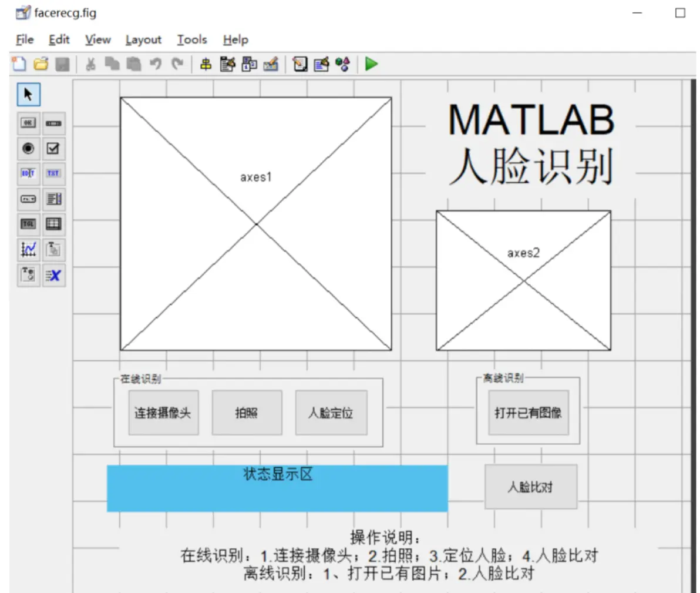Click the 离线识别 instruction line text
Viewport: 700px width, 593px height.
389,574
